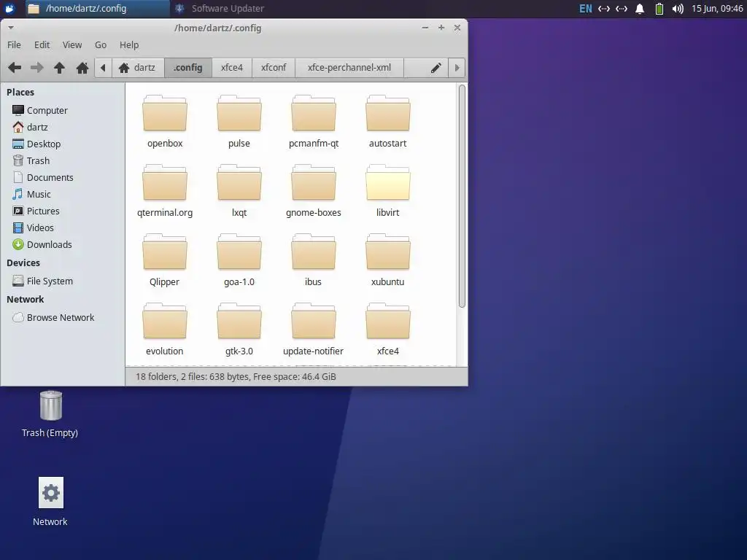Switch to Software Updater in taskbar

click(219, 9)
